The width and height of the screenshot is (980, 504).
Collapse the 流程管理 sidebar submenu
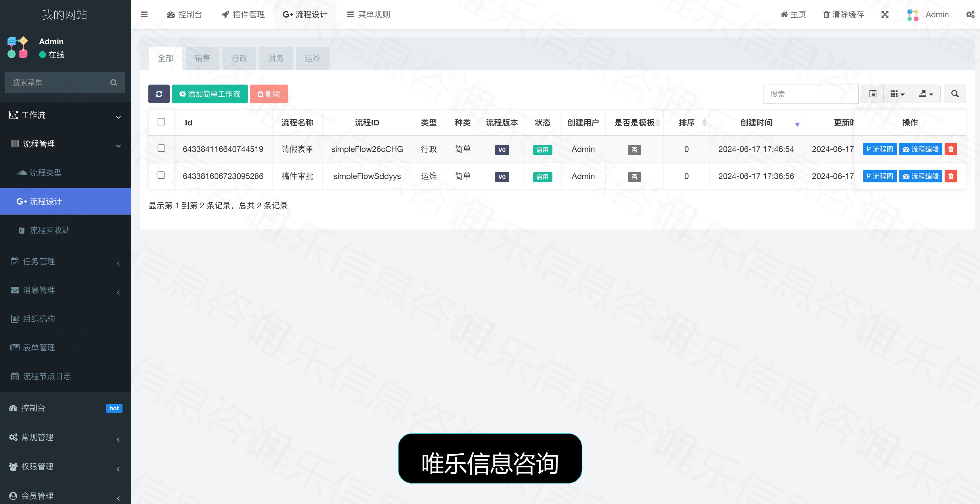[x=66, y=144]
